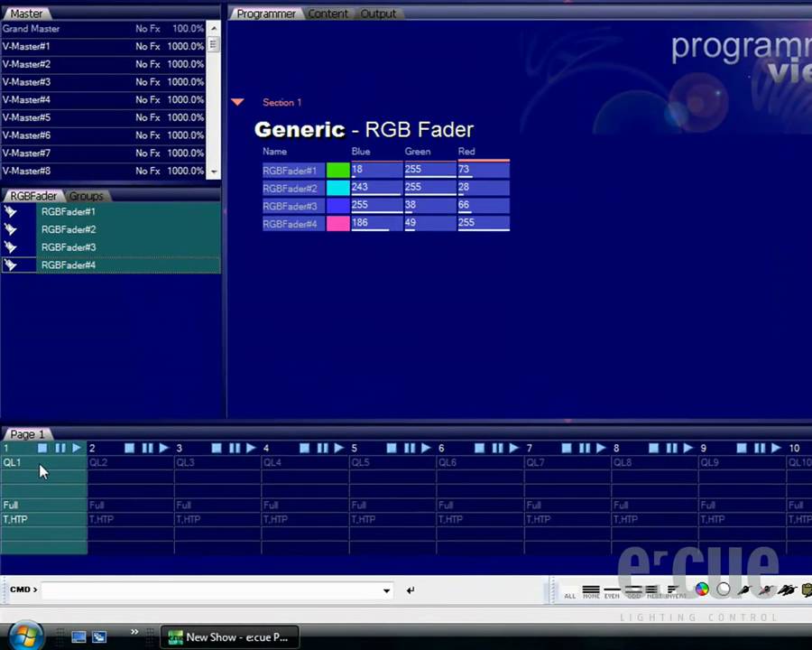The width and height of the screenshot is (812, 650).
Task: Click Green value 38 of RGBFader#3
Action: coord(429,205)
